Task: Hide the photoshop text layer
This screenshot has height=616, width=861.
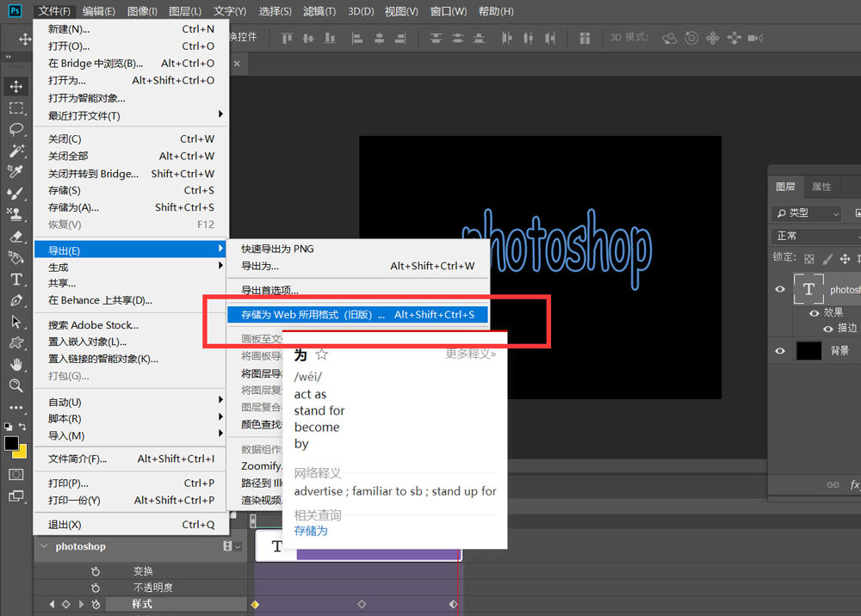Action: [x=780, y=290]
